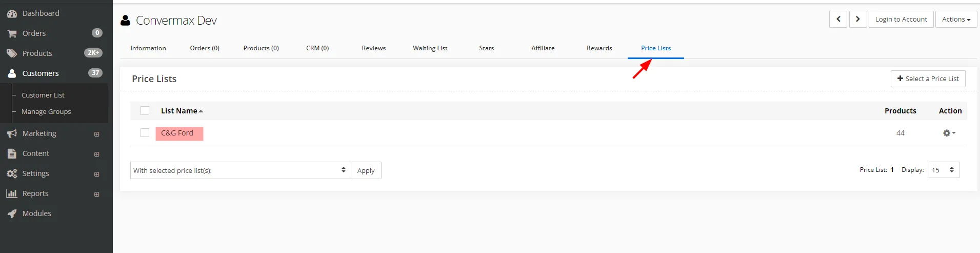Go to next customer with right chevron
Viewport: 980px width, 253px height.
coord(858,20)
